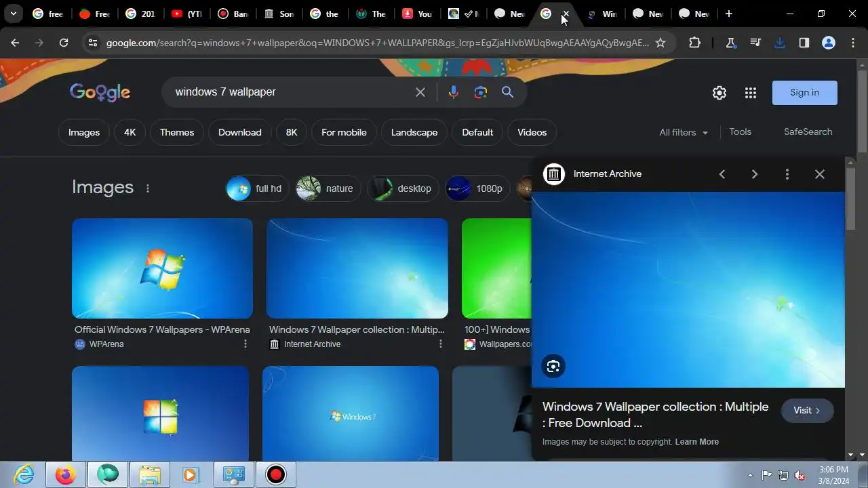Select the 8K filter chip
Image resolution: width=868 pixels, height=488 pixels.
click(x=292, y=132)
